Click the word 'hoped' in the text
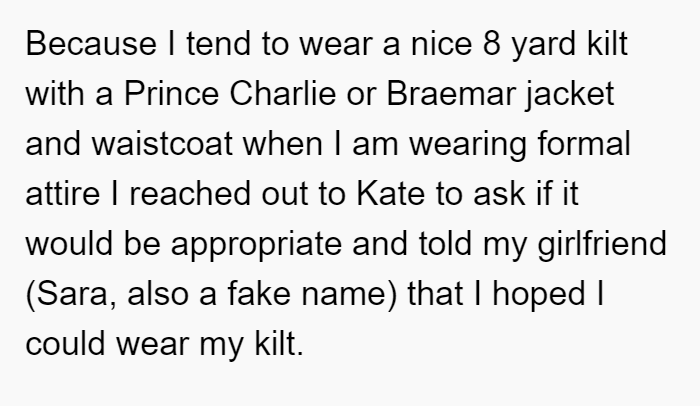 coord(539,295)
